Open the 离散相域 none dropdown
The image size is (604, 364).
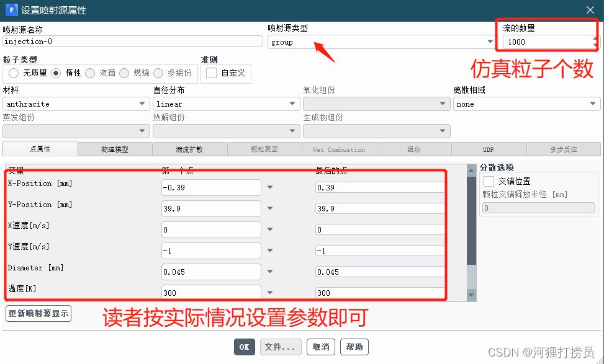526,104
